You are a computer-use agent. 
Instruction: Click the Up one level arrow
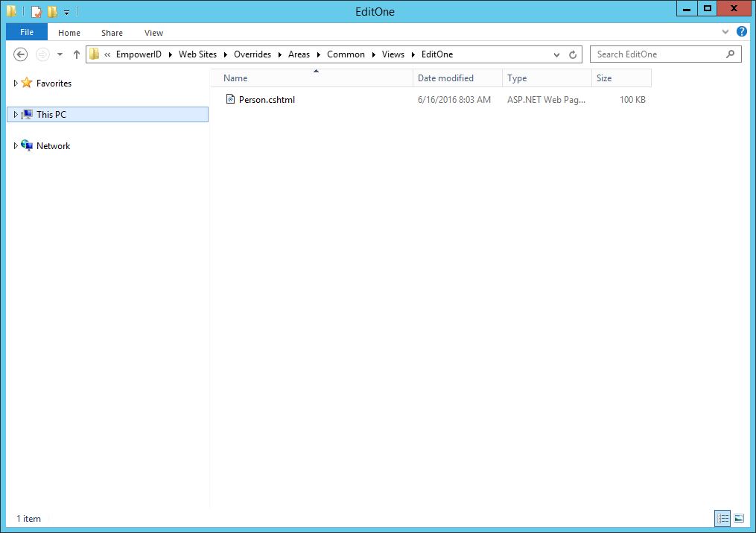pyautogui.click(x=76, y=54)
